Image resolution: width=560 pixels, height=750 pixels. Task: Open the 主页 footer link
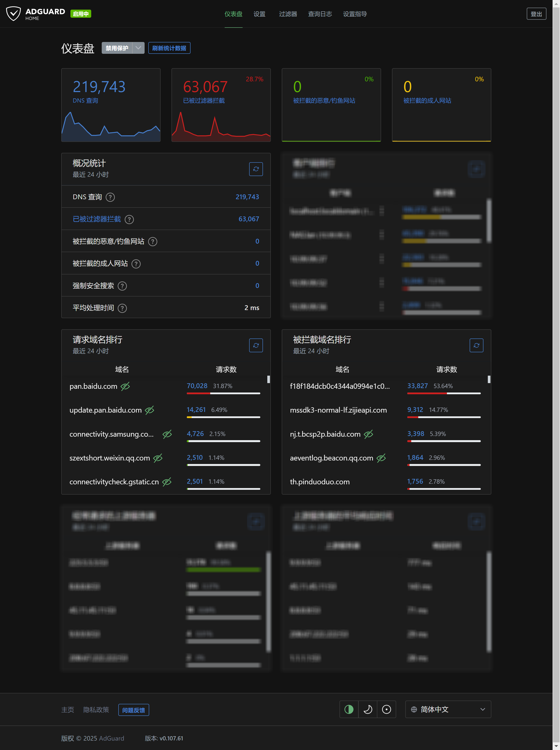(67, 710)
